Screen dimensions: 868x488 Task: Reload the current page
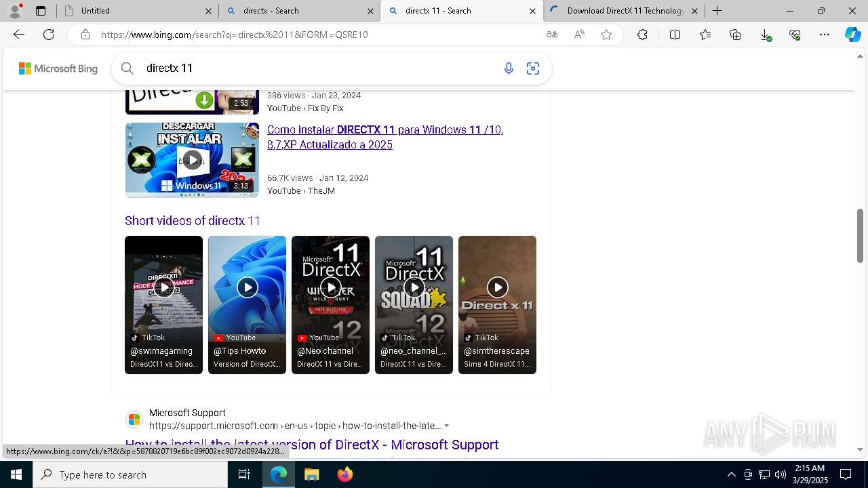click(49, 35)
